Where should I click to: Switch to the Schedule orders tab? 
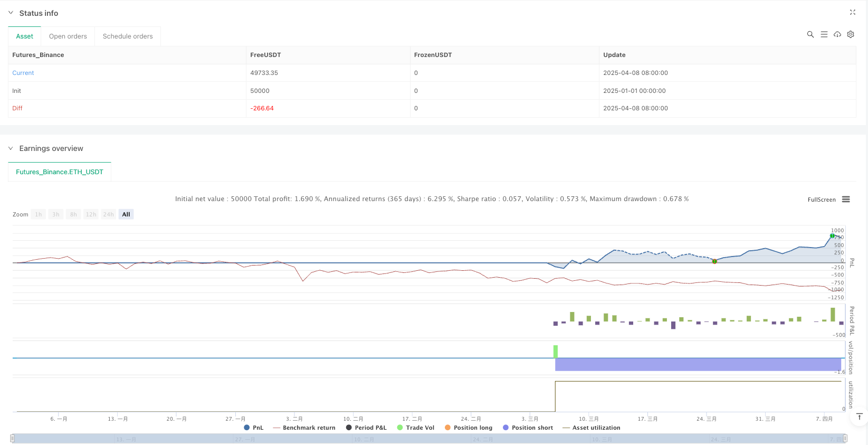(128, 36)
